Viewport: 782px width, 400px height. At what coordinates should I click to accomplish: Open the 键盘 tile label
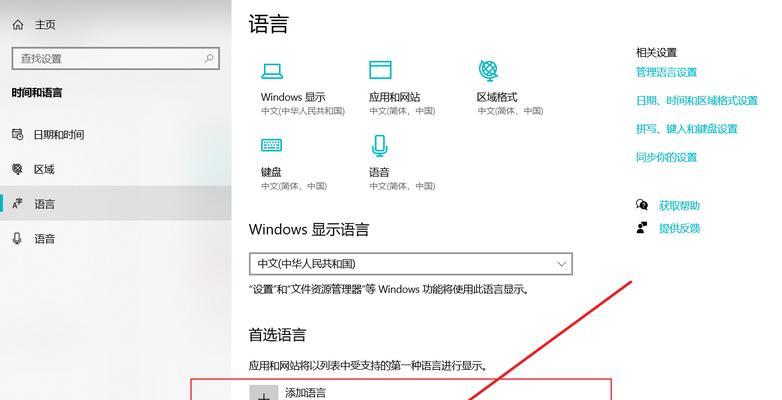coord(271,172)
